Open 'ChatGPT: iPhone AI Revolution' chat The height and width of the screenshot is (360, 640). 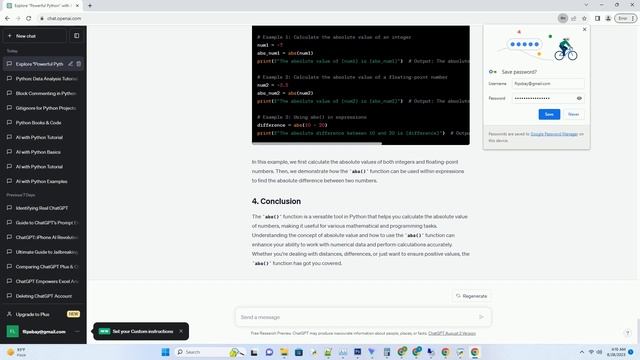43,237
